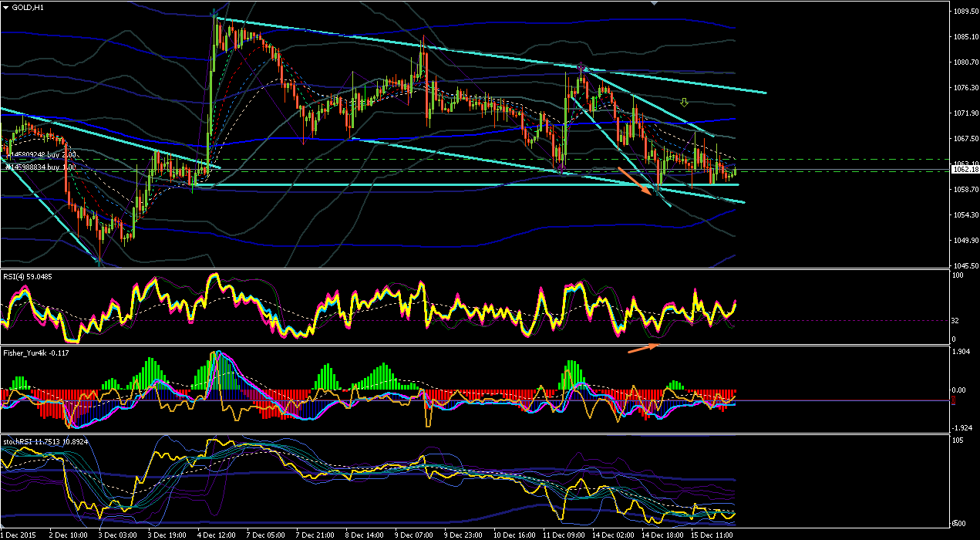Click time axis label 3 Dec 19:00

[169, 534]
